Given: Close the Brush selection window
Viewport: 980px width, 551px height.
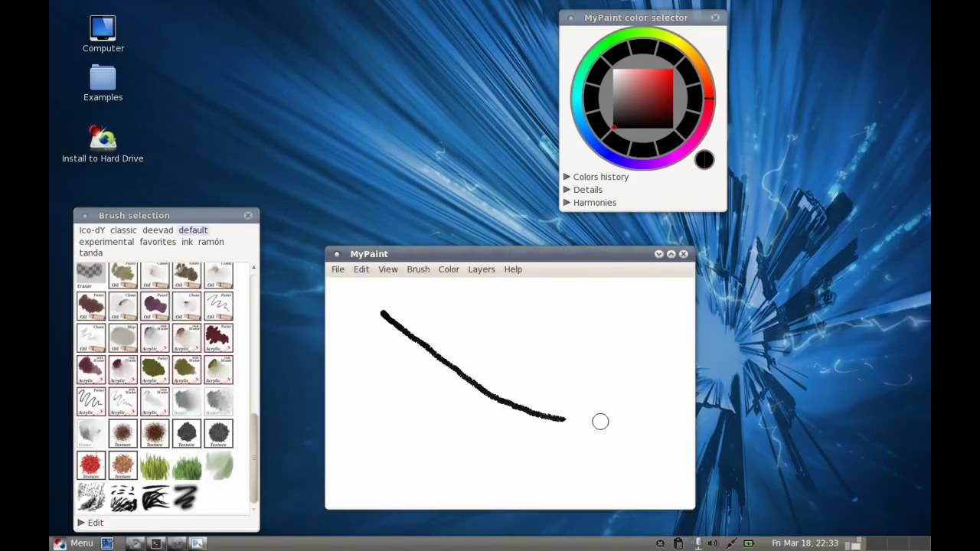Looking at the screenshot, I should [248, 216].
